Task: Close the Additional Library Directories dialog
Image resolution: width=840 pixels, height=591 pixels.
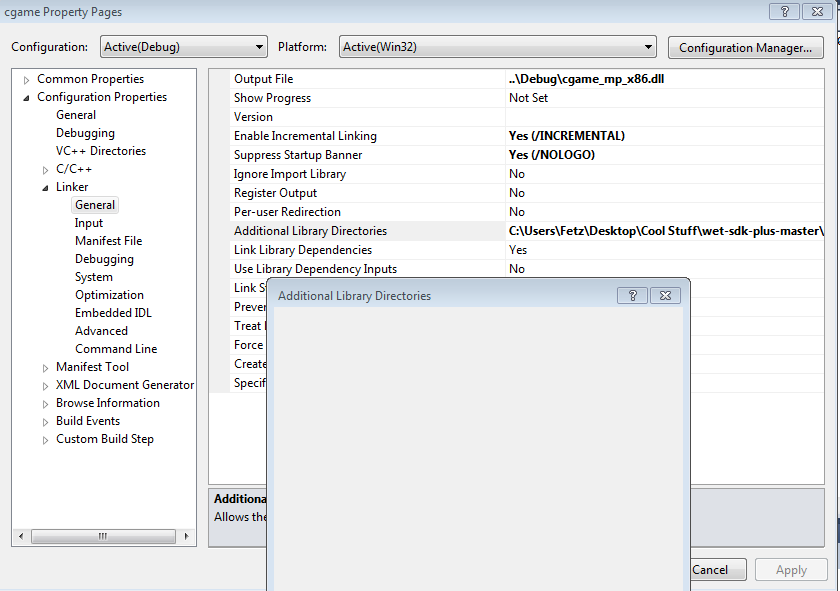Action: tap(665, 295)
